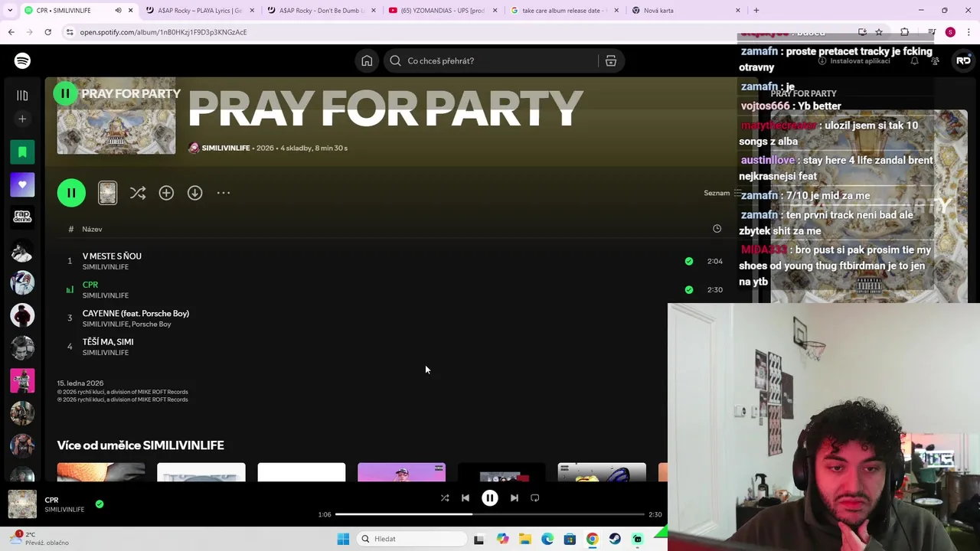Download the album with arrow icon
This screenshot has height=551, width=980.
click(195, 193)
